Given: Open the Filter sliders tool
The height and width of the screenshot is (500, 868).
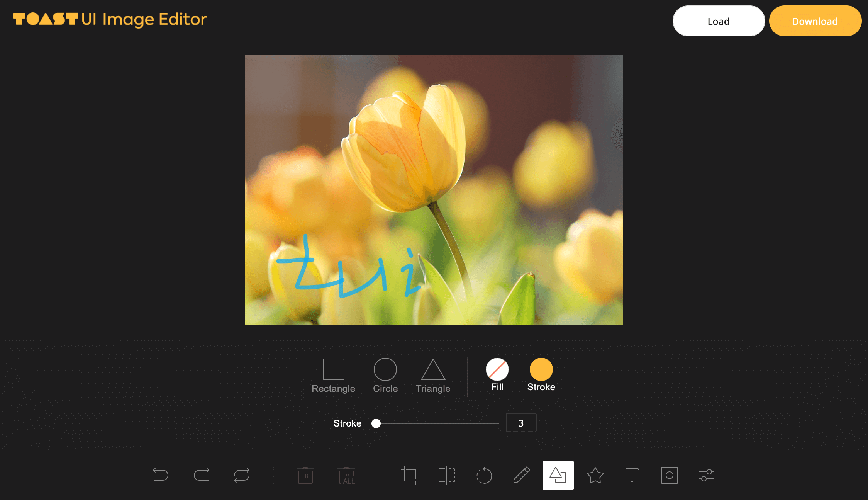Looking at the screenshot, I should [706, 475].
